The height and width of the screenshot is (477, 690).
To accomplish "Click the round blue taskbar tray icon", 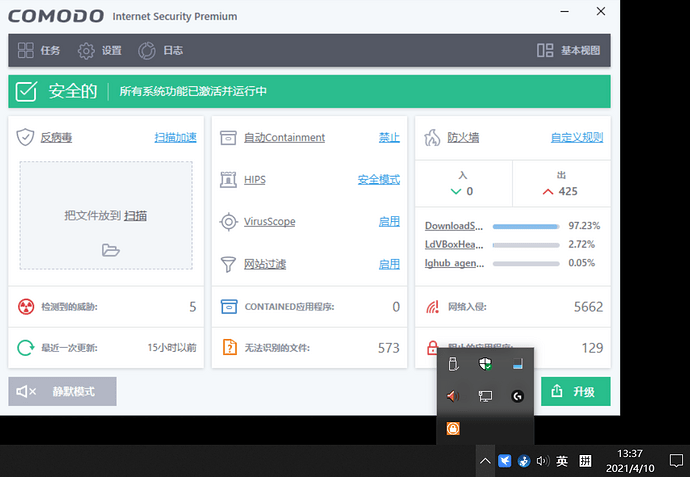I will [524, 461].
